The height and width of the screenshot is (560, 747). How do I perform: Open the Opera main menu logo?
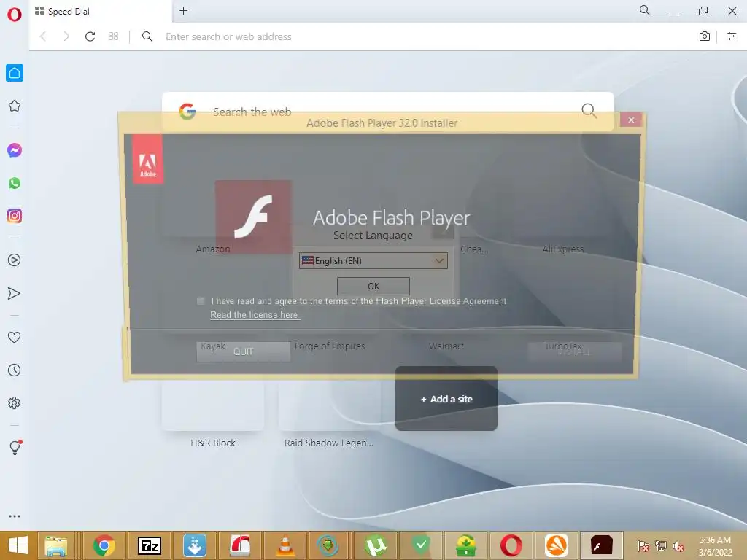[x=15, y=15]
